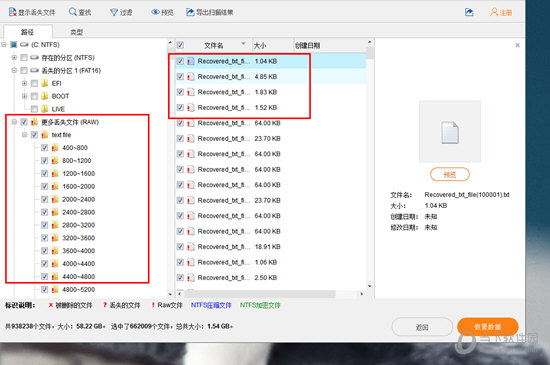The image size is (550, 365).
Task: Expand the existing partition (NTFS) node
Action: 14,58
